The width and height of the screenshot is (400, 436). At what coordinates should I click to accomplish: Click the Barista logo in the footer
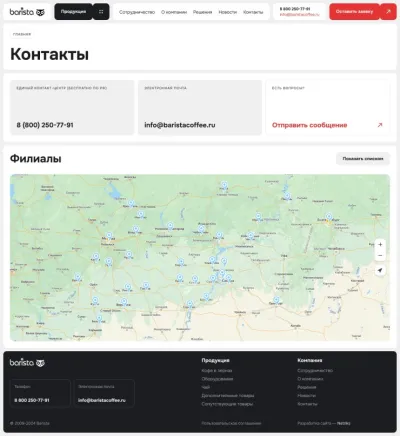27,363
